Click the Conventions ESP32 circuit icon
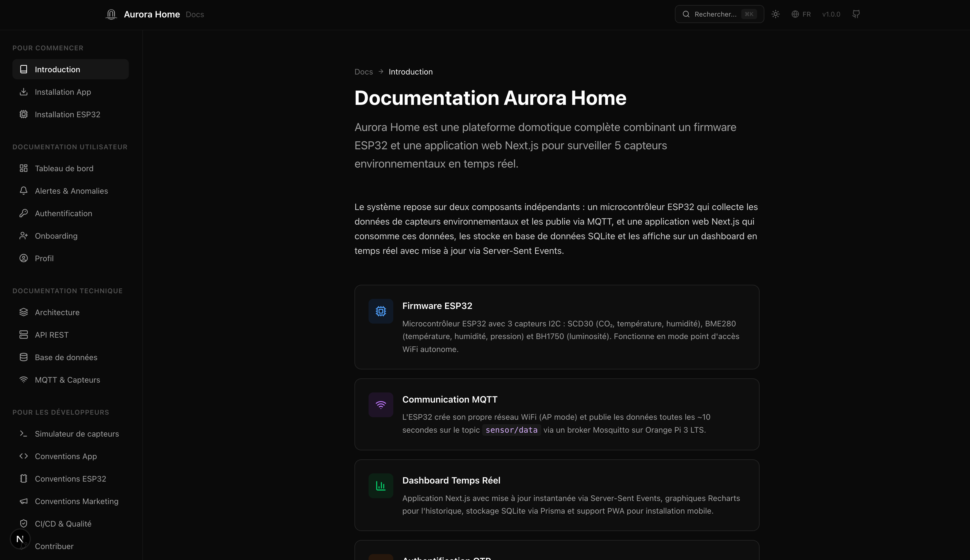The image size is (970, 560). (x=23, y=479)
